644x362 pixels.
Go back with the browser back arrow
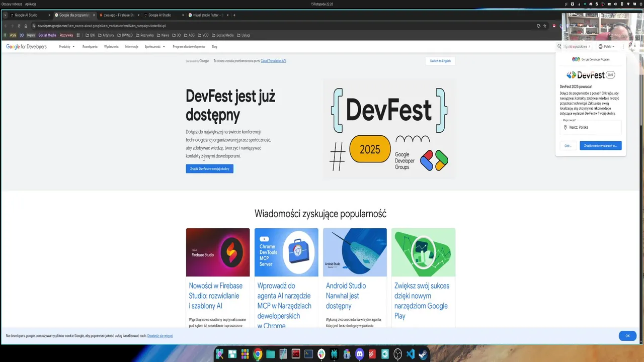pos(6,26)
